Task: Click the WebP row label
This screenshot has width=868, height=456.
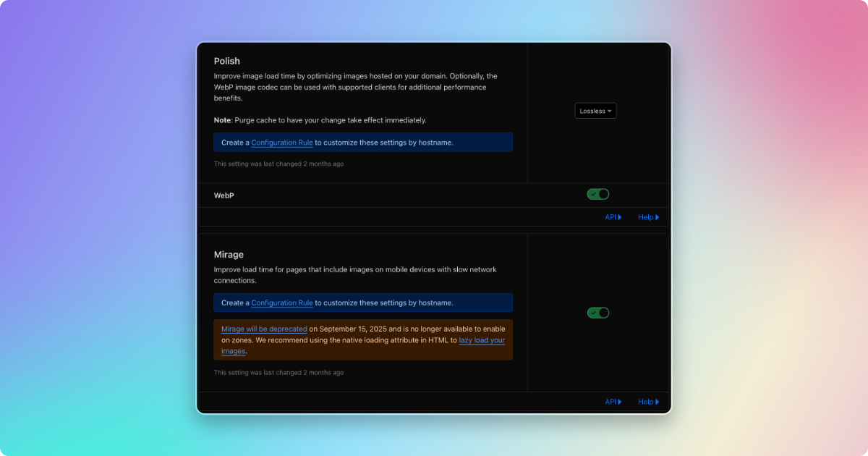Action: click(224, 195)
